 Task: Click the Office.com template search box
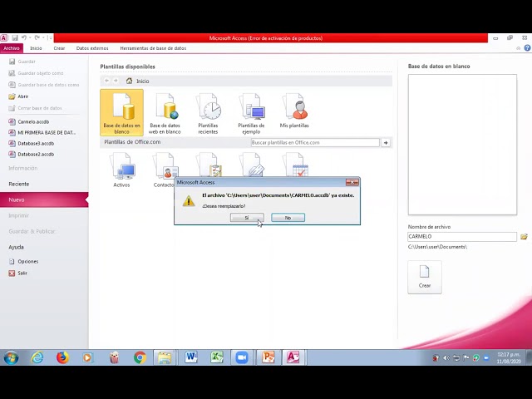315,142
